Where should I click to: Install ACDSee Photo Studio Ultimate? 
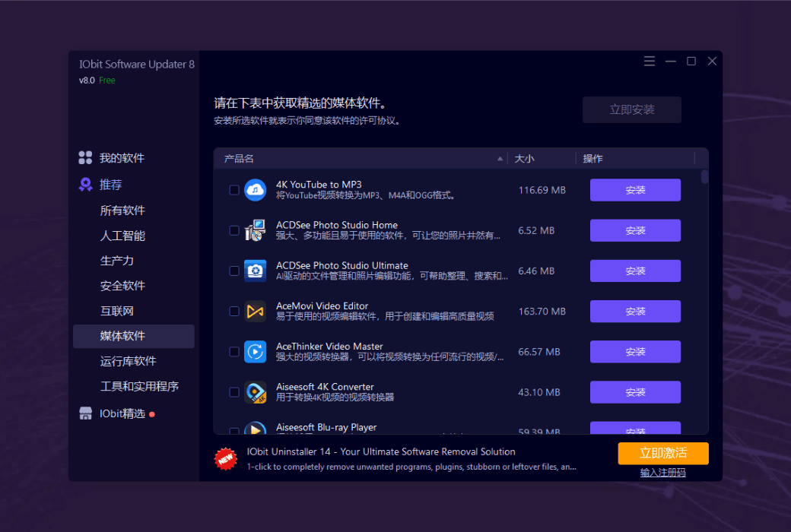pyautogui.click(x=635, y=271)
